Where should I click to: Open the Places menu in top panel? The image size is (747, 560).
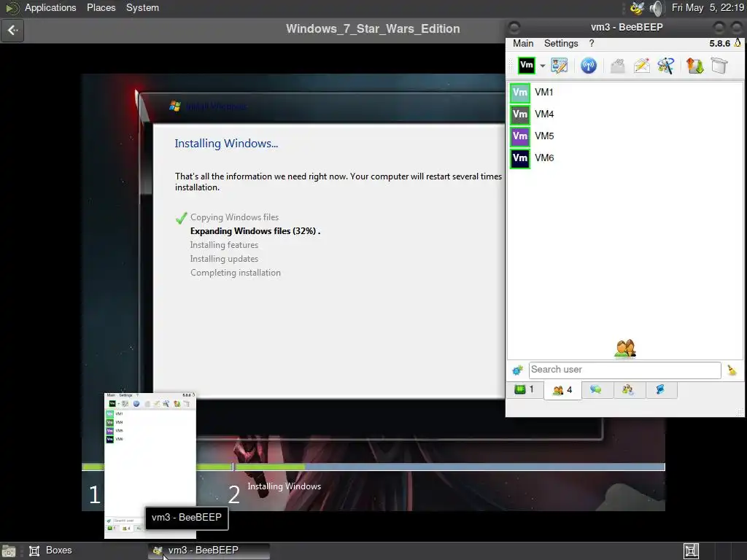coord(101,7)
